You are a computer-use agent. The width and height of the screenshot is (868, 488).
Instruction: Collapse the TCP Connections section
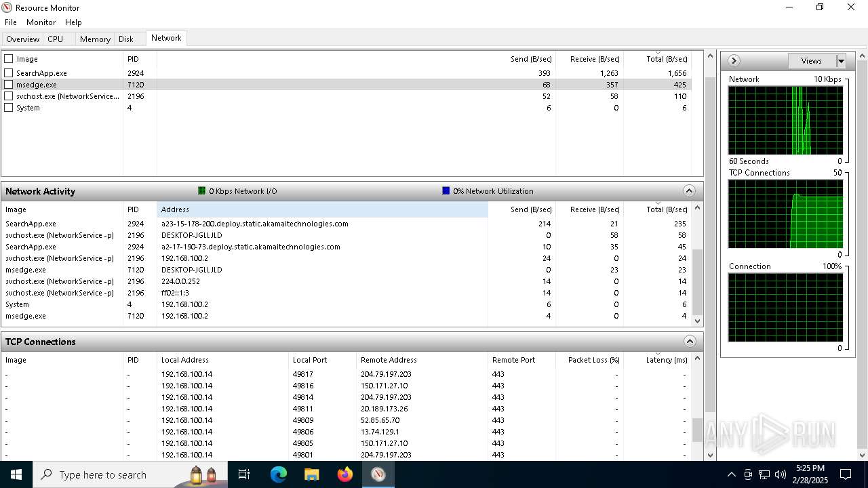[689, 342]
